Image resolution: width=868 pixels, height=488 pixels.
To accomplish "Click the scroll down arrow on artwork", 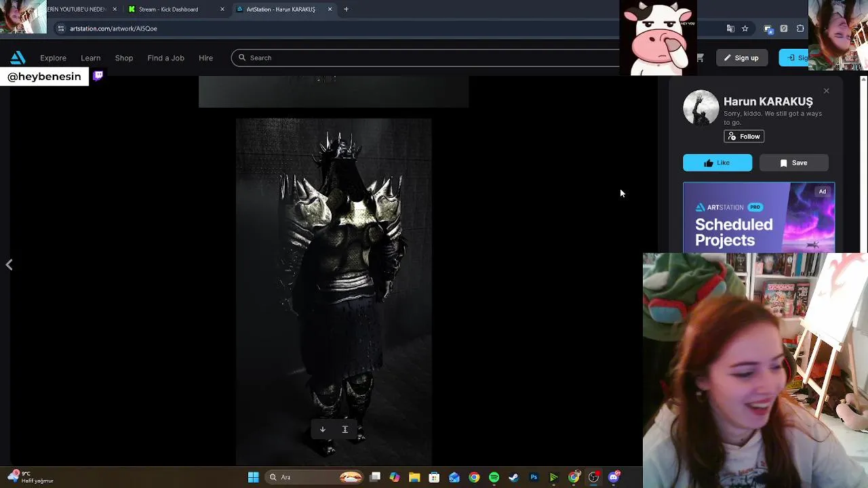I will click(x=323, y=429).
